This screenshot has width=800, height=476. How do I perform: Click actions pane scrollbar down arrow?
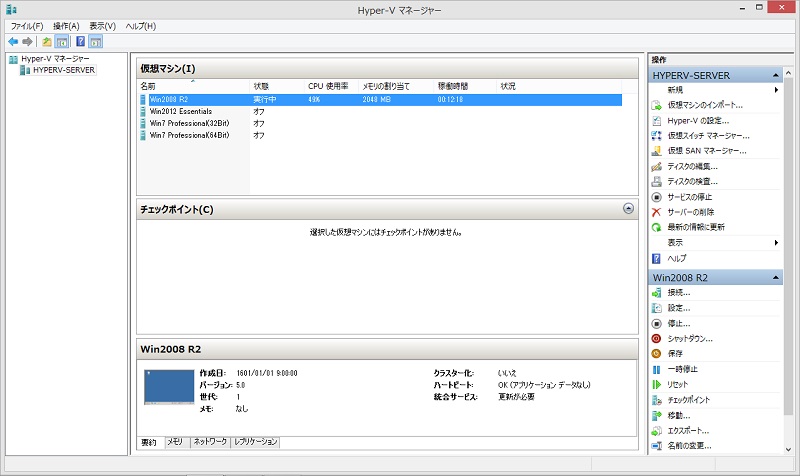788,449
